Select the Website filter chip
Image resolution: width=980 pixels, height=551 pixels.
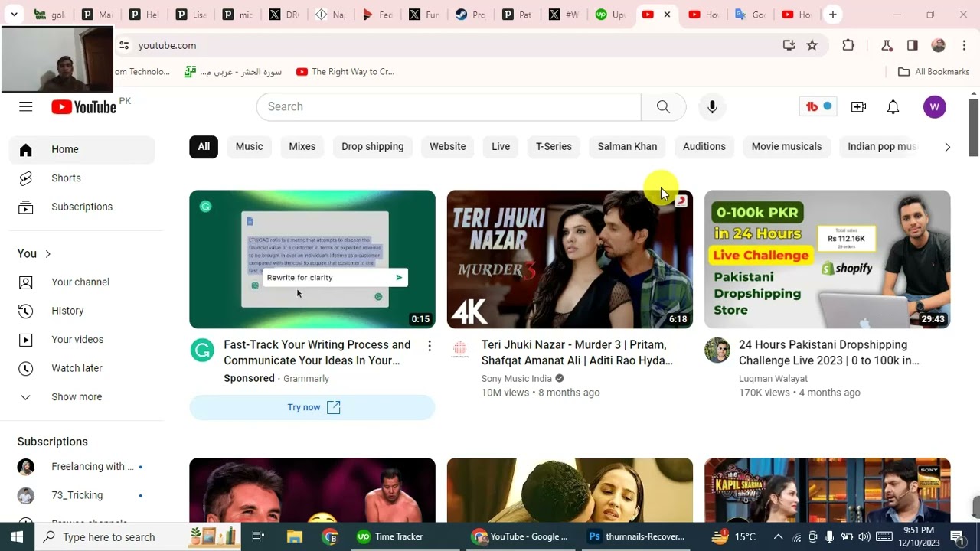(x=447, y=147)
